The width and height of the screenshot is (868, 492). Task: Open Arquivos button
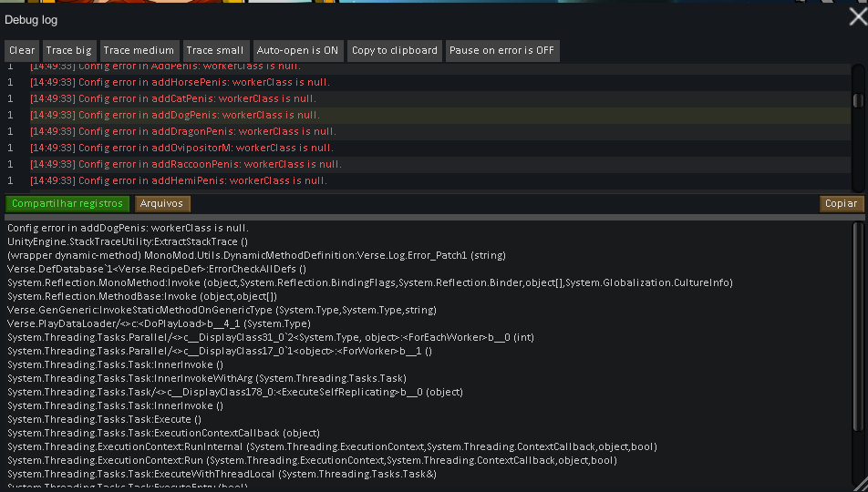(x=162, y=204)
